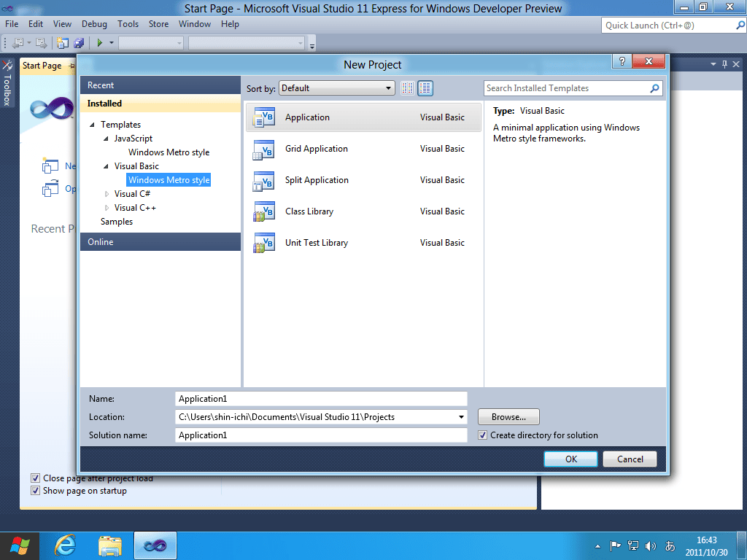This screenshot has height=560, width=747.
Task: Click the network tray icon
Action: (x=633, y=545)
